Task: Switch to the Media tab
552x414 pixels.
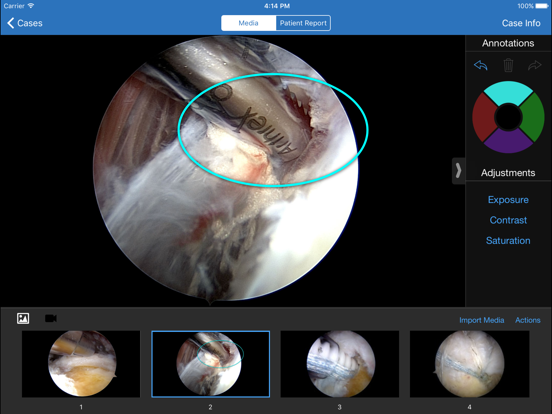Action: (x=249, y=23)
